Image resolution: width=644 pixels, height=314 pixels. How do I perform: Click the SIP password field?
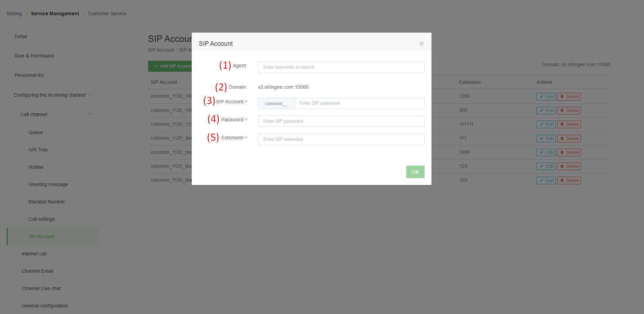341,121
